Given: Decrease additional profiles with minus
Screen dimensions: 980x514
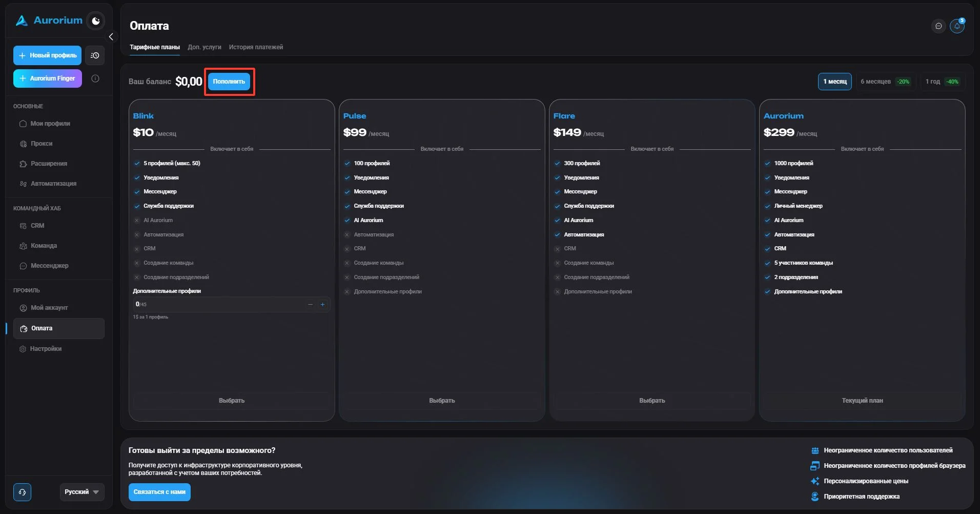Looking at the screenshot, I should [310, 305].
